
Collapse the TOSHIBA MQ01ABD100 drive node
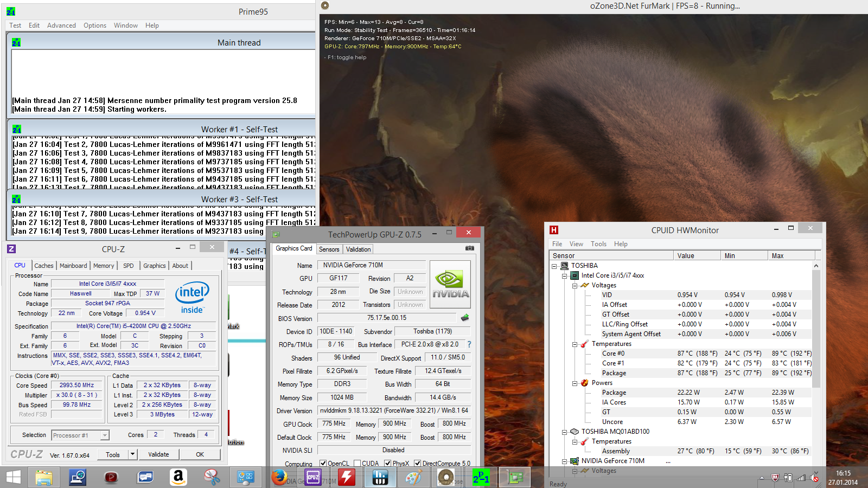564,432
